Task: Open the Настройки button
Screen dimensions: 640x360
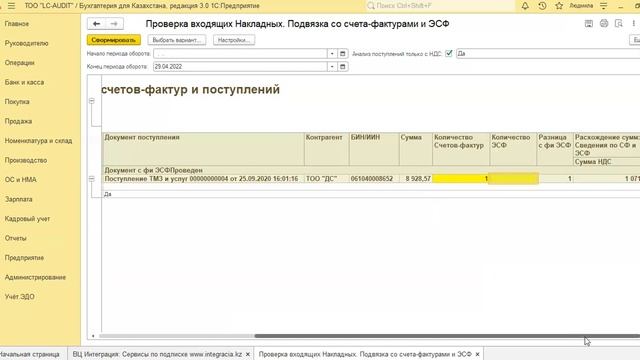Action: (x=234, y=40)
